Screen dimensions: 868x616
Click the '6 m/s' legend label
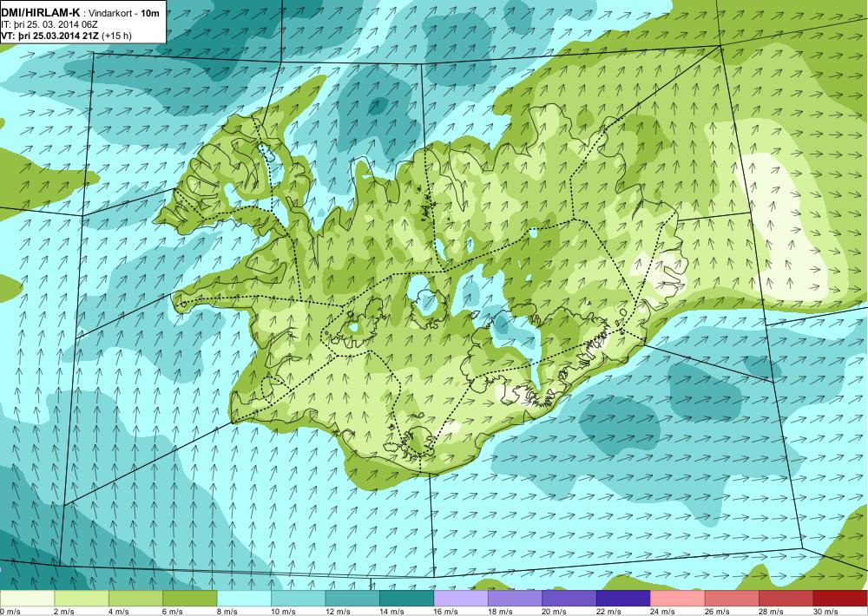[173, 611]
